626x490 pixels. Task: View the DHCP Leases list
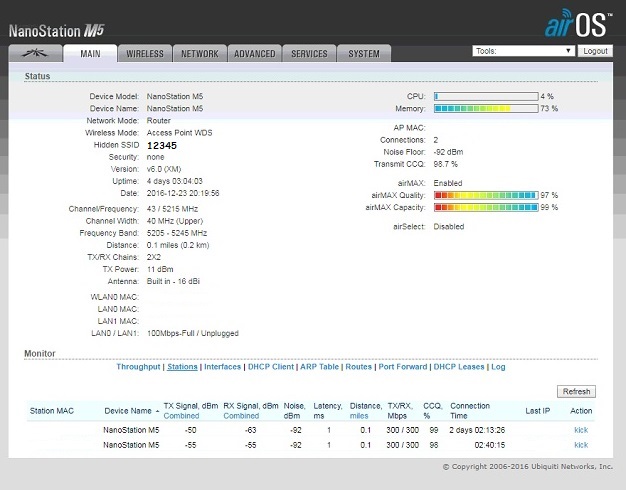pos(459,367)
